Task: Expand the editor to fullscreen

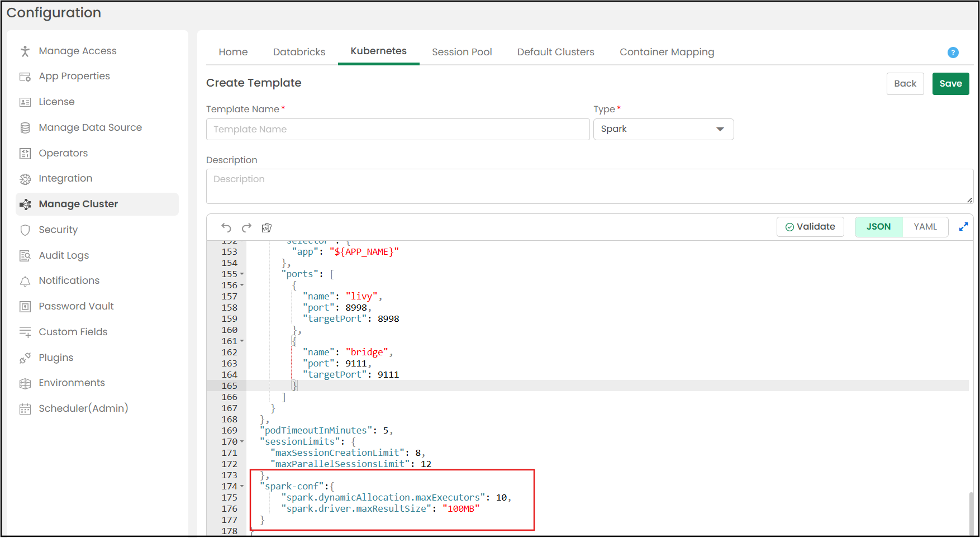Action: coord(963,227)
